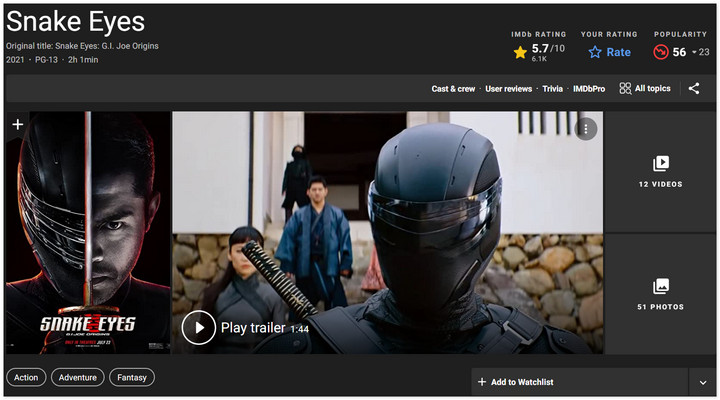Open the trailer three-dot options menu
Screen dimensions: 720x400
tap(585, 129)
